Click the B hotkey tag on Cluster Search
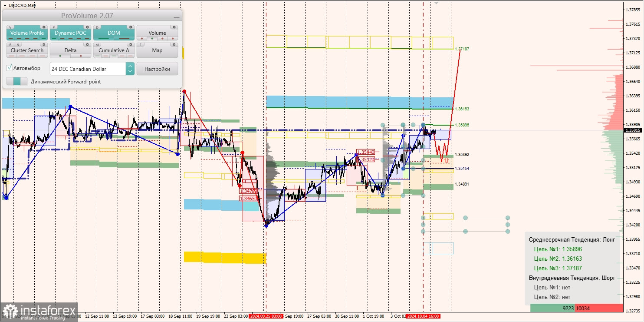The width and height of the screenshot is (644, 322). pyautogui.click(x=10, y=44)
